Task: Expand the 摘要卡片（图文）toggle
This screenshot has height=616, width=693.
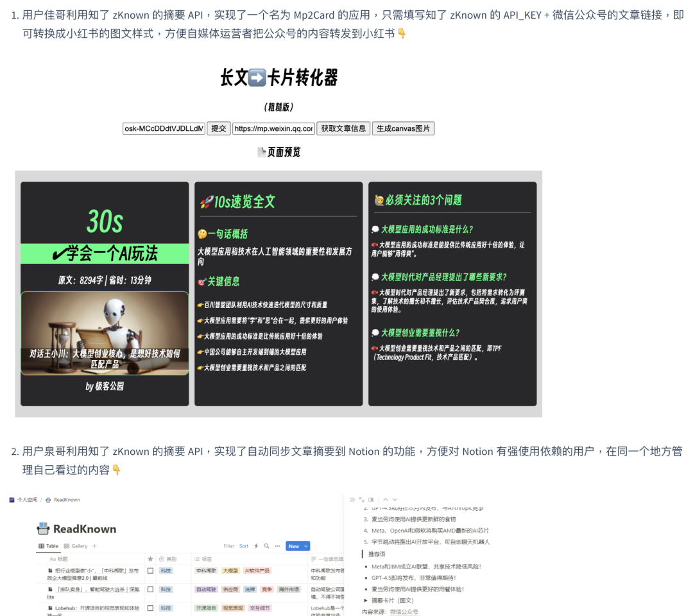Action: tap(366, 600)
